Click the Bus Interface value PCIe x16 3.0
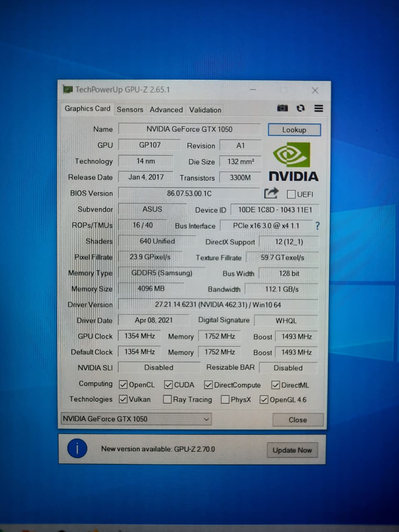 [x=266, y=226]
